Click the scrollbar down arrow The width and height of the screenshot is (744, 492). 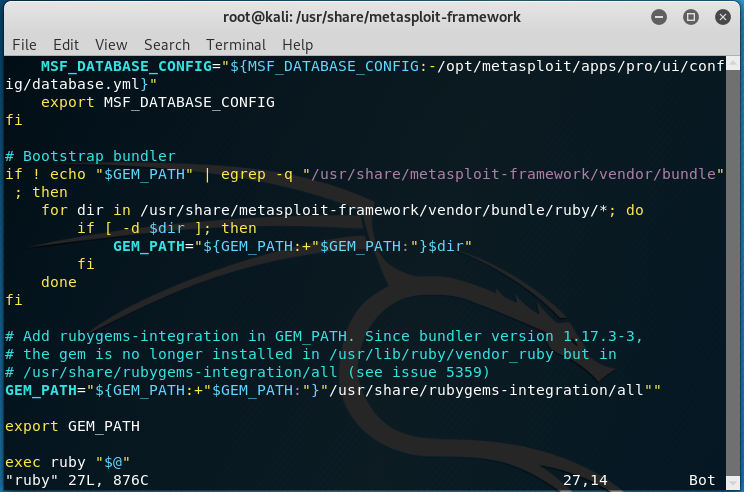pyautogui.click(x=733, y=483)
